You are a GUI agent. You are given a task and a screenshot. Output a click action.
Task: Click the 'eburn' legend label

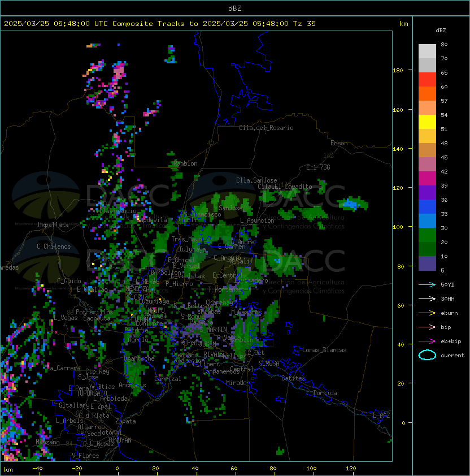pos(449,313)
